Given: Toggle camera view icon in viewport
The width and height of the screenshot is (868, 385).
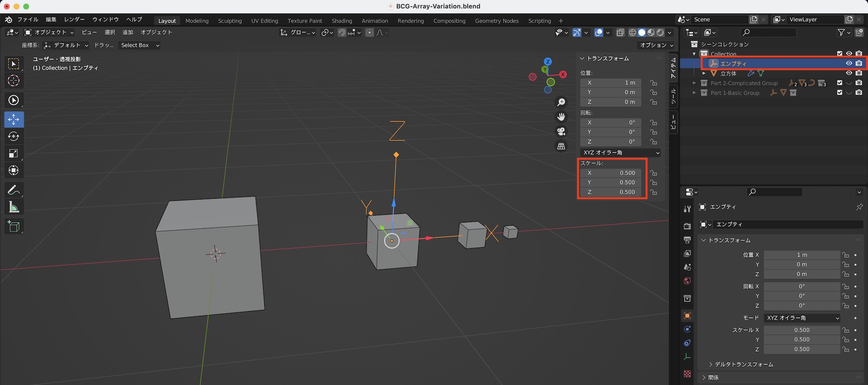Looking at the screenshot, I should click(x=561, y=131).
